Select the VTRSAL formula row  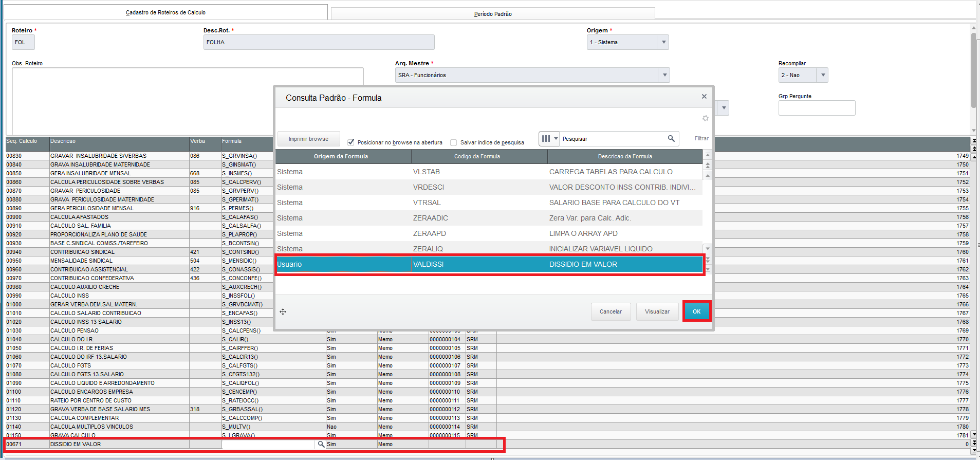point(489,203)
